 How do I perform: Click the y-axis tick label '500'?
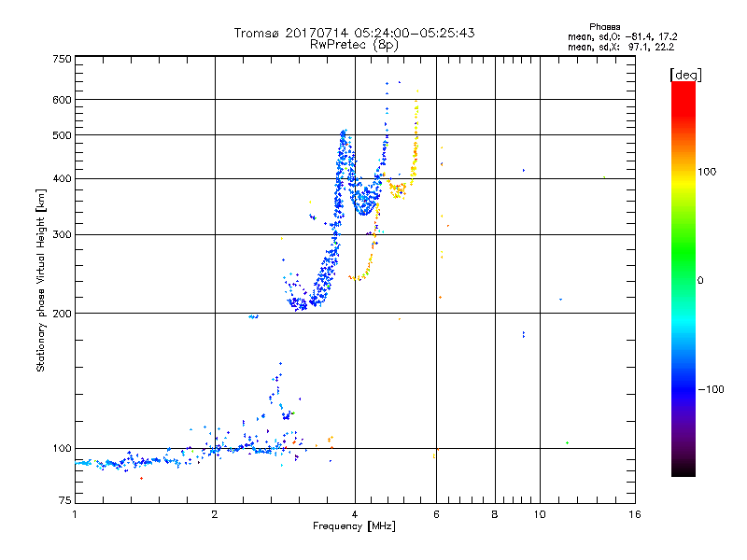[x=62, y=135]
